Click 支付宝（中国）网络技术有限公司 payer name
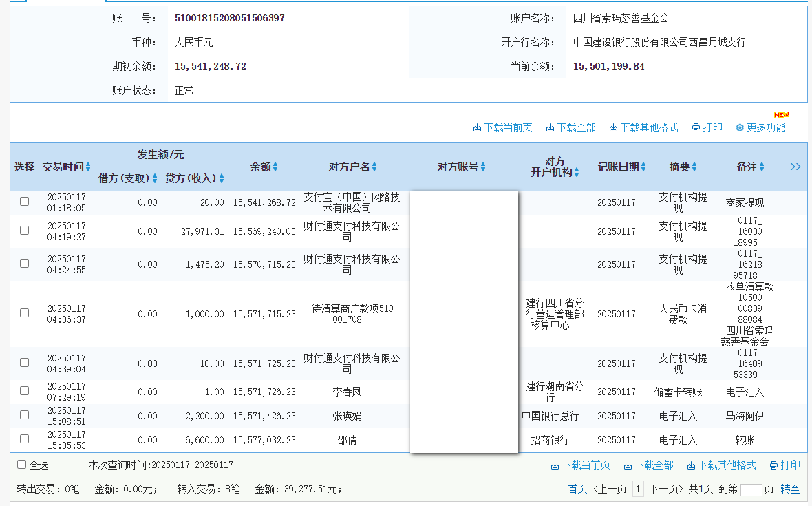 pos(352,202)
